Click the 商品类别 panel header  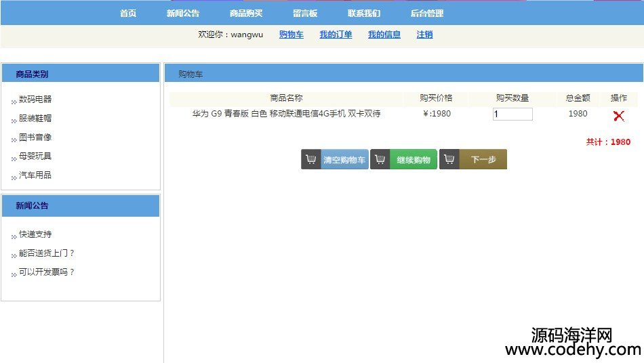pyautogui.click(x=81, y=74)
